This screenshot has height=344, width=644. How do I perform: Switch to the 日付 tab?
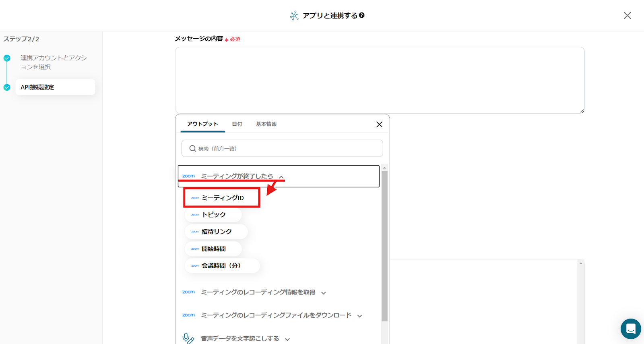237,124
